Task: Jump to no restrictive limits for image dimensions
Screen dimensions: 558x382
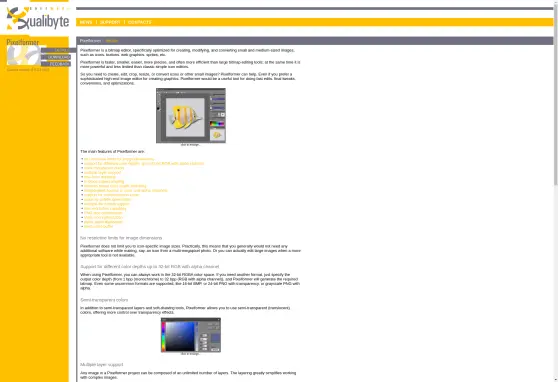Action: [119, 159]
